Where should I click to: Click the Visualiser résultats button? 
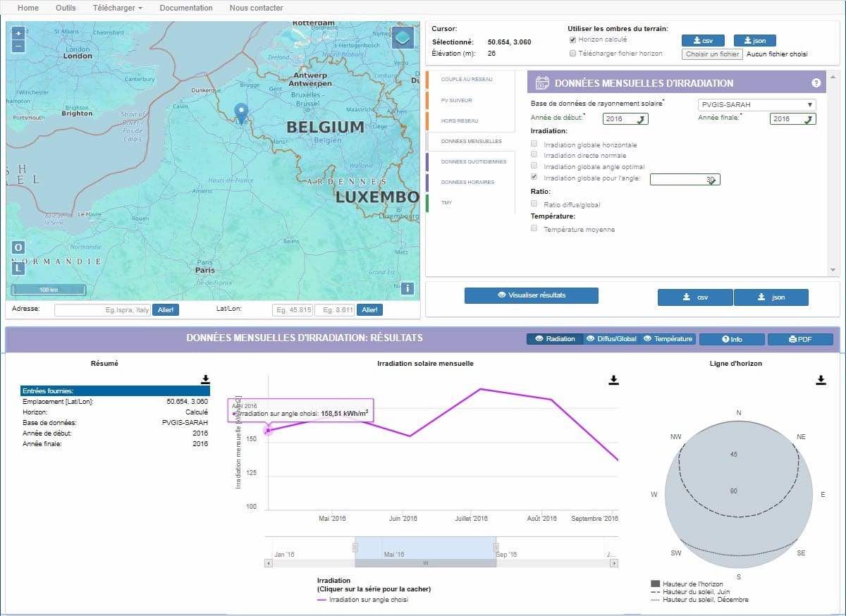pyautogui.click(x=531, y=295)
